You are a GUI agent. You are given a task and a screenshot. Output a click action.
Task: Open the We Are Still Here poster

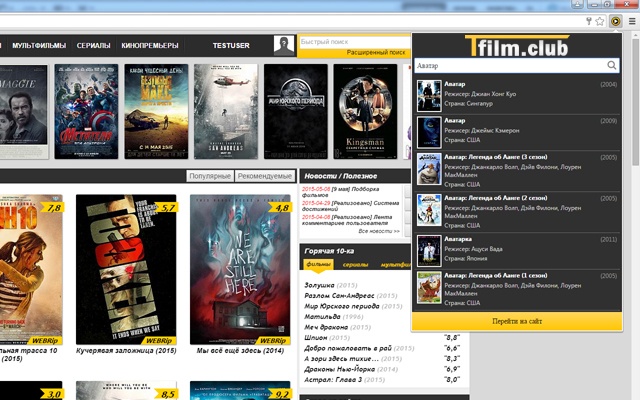click(240, 269)
